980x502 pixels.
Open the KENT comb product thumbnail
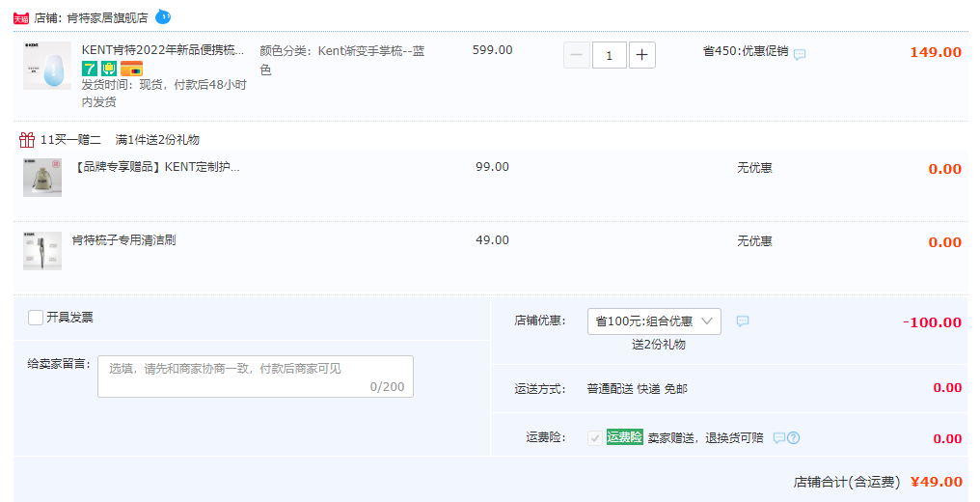[47, 66]
